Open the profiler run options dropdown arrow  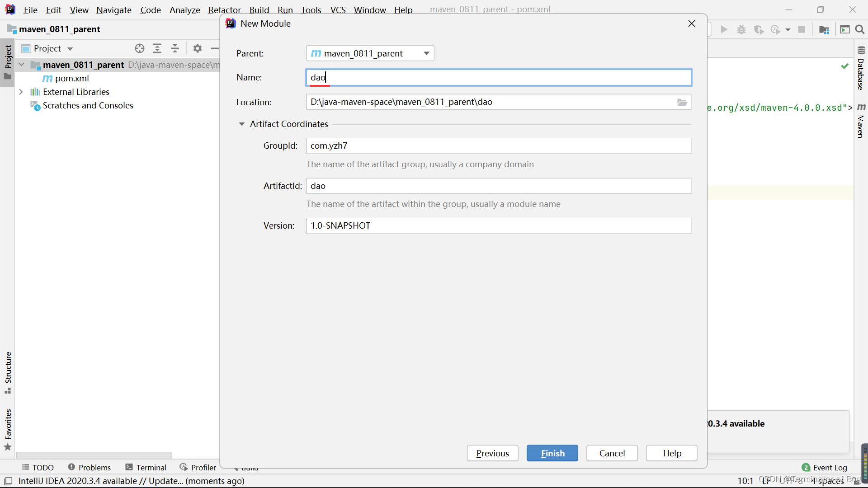click(788, 30)
